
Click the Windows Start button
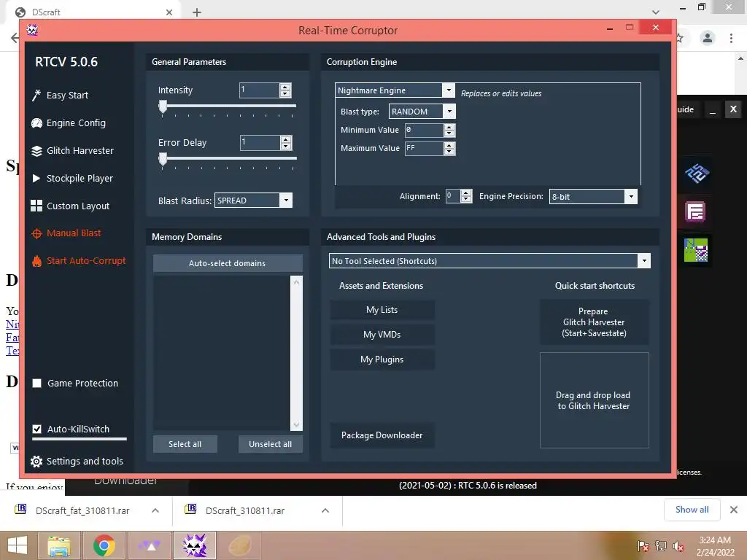(18, 545)
